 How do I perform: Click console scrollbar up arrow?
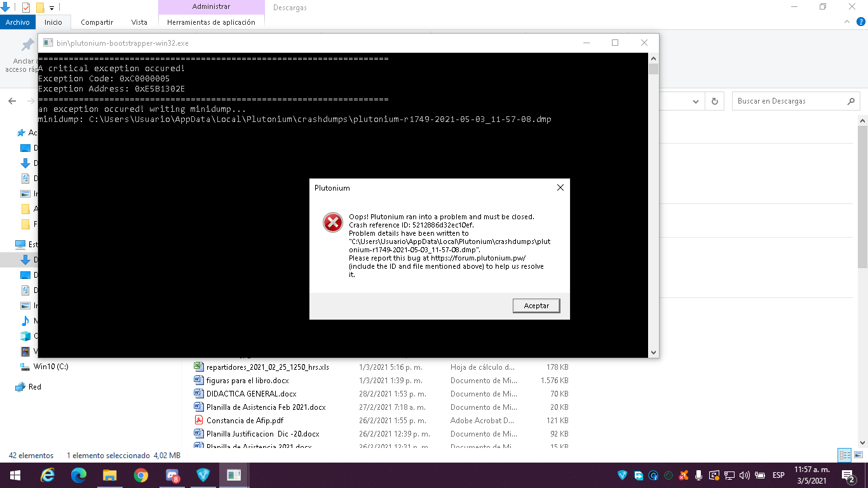[653, 58]
